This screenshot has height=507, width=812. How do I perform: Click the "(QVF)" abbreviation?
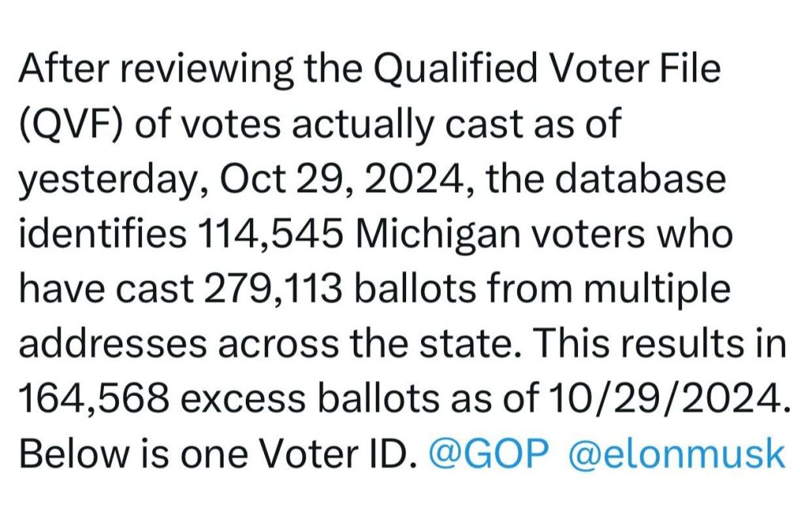coord(70,125)
